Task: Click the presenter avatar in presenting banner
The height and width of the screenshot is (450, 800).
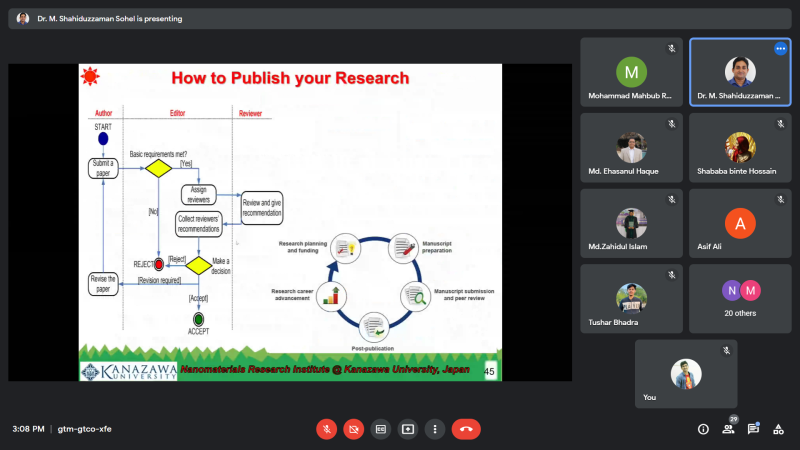Action: pos(22,18)
